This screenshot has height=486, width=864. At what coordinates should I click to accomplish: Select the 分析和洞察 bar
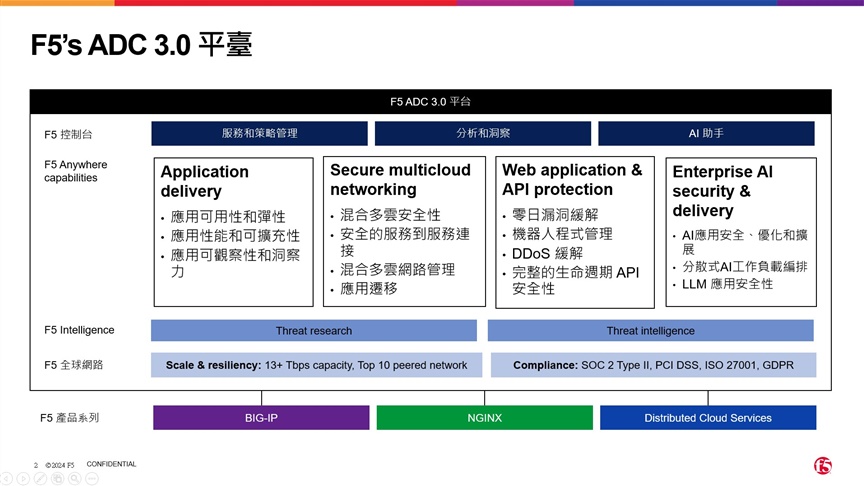(483, 133)
